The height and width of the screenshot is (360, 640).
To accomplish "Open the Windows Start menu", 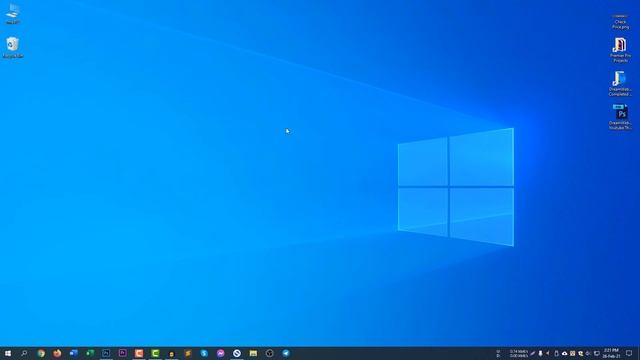I will click(8, 353).
